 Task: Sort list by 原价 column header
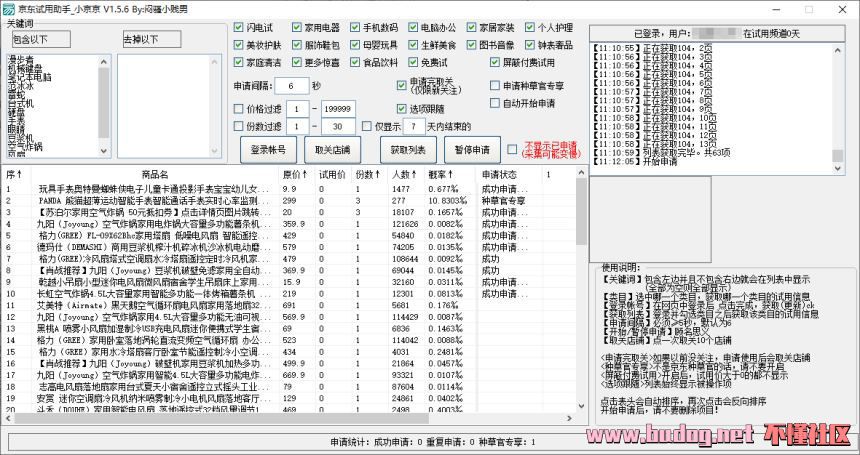tap(295, 174)
